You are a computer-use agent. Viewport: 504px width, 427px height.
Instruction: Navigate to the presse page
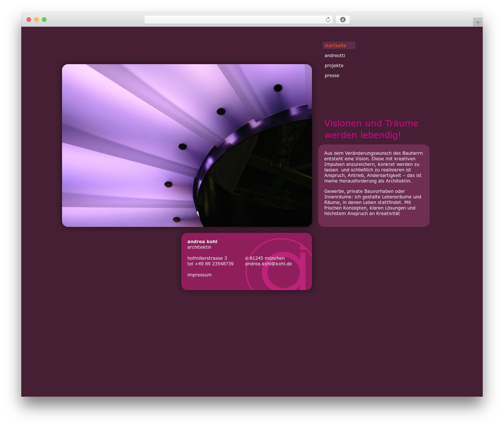point(332,76)
